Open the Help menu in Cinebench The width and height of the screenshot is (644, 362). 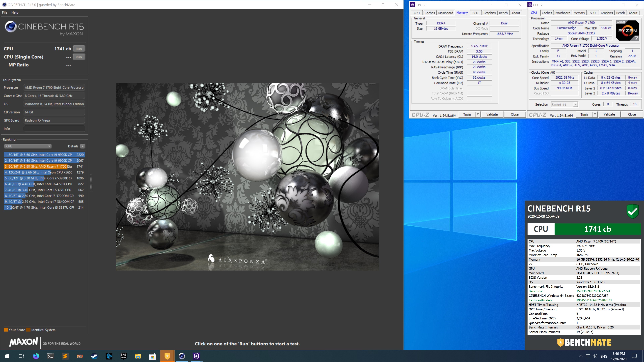pos(15,13)
